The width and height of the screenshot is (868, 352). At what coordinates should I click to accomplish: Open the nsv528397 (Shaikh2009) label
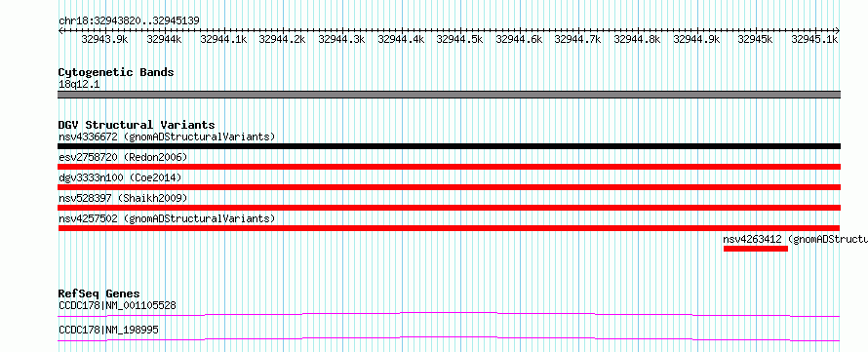123,198
